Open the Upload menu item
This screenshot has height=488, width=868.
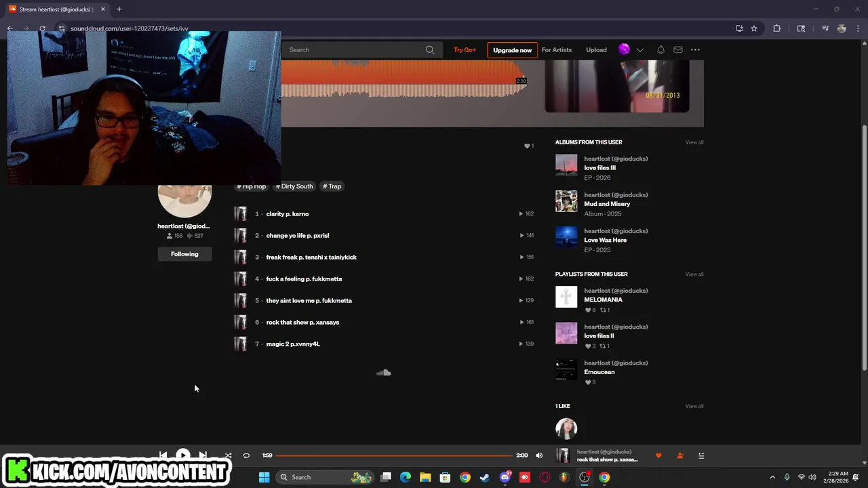point(596,49)
